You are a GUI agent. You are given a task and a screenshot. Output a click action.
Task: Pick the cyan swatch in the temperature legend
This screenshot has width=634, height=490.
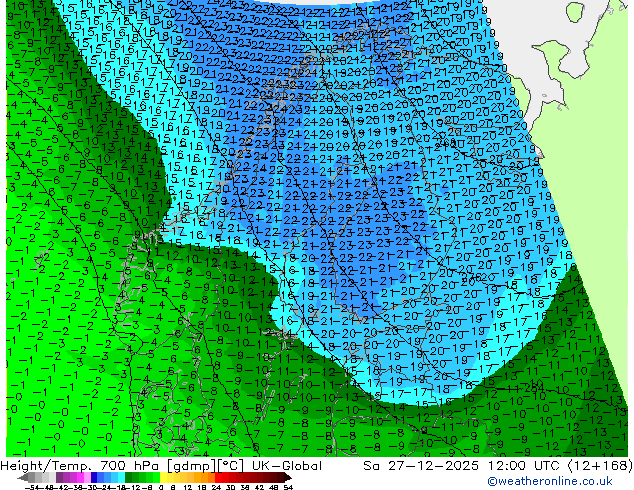(122, 478)
